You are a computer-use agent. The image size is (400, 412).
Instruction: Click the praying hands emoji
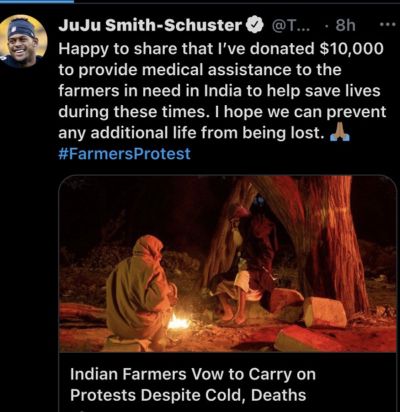340,134
